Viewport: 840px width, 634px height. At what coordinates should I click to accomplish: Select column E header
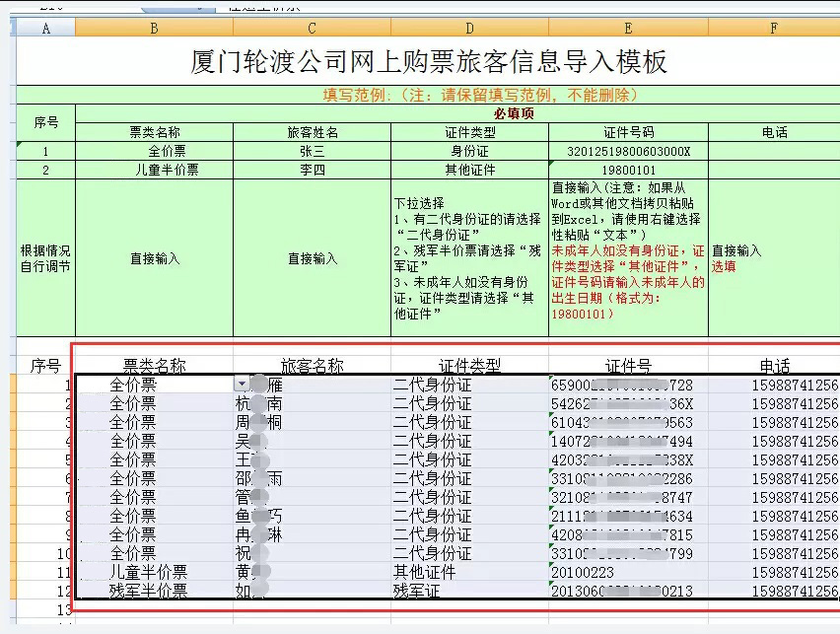628,28
